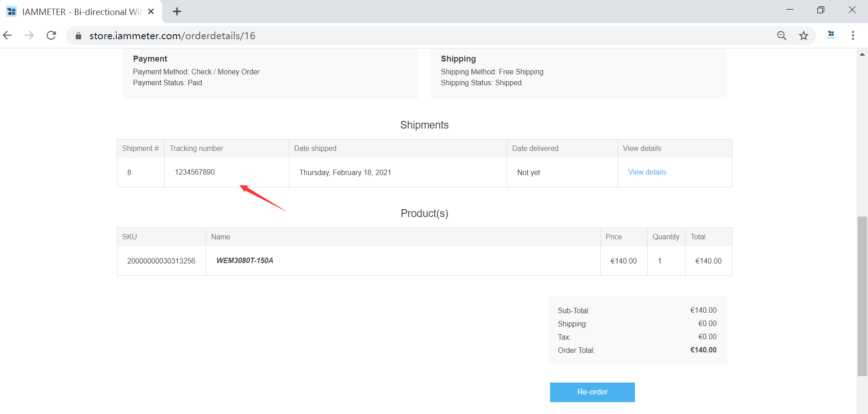The image size is (868, 414).
Task: Click the tracking number 1234567890
Action: point(195,172)
